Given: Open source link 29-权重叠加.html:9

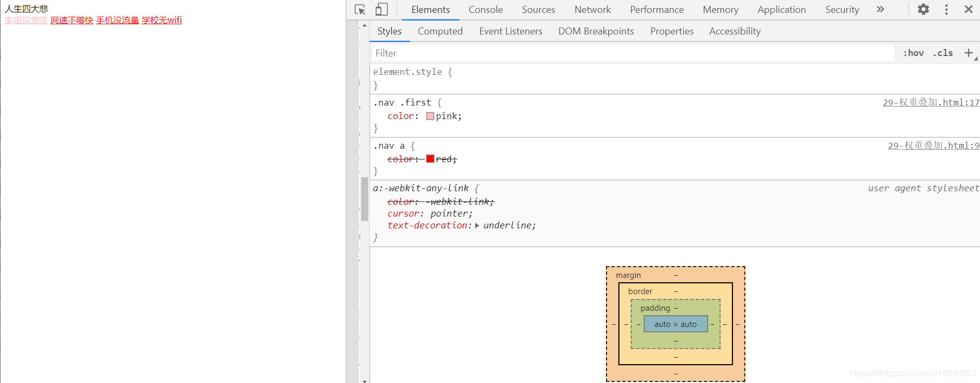Looking at the screenshot, I should [934, 145].
